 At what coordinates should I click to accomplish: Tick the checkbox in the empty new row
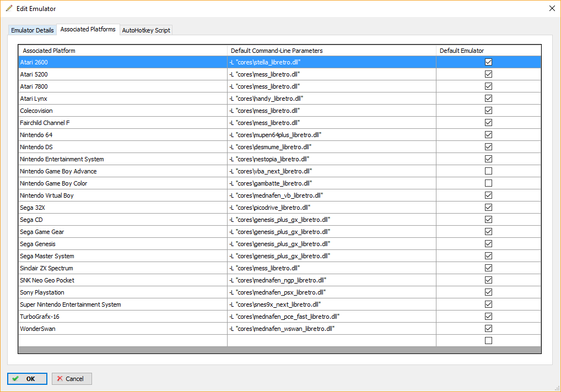pos(488,341)
